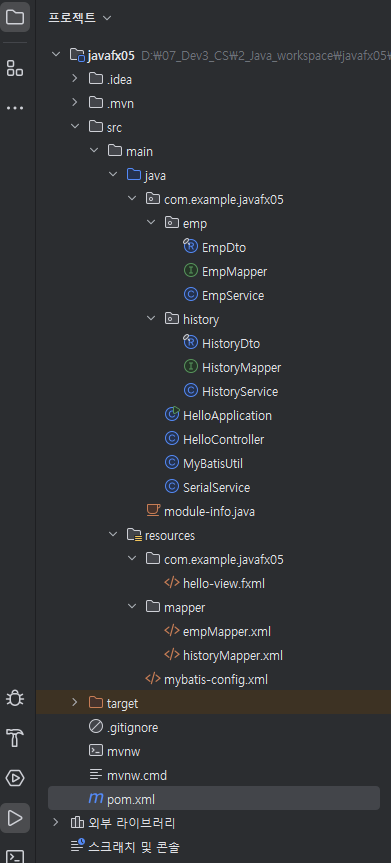Click the mvnw script file icon

click(96, 751)
